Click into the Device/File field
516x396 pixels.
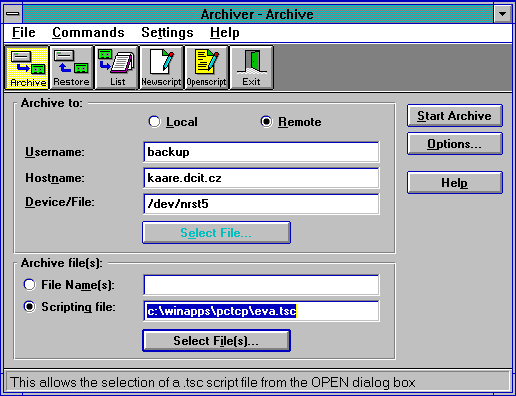(261, 204)
